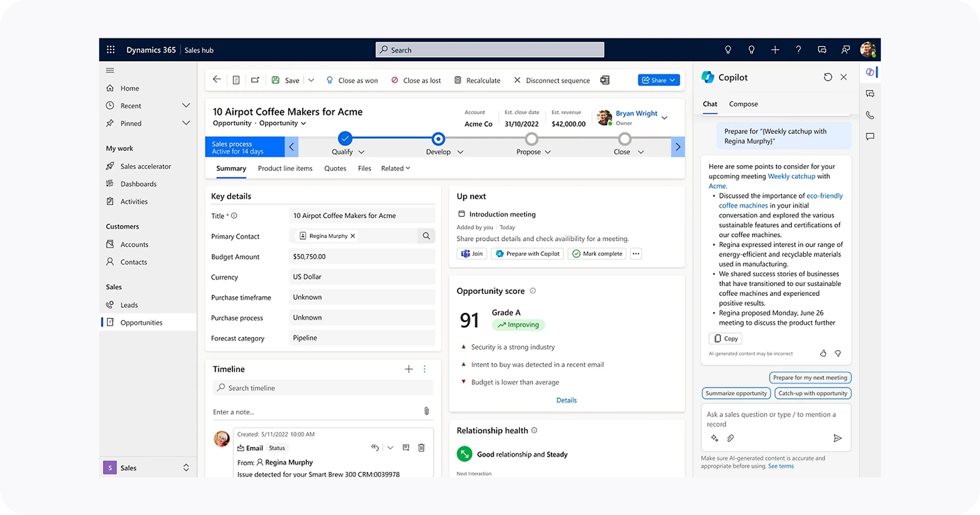Image resolution: width=980 pixels, height=515 pixels.
Task: Click the Budget Amount field
Action: coord(362,256)
